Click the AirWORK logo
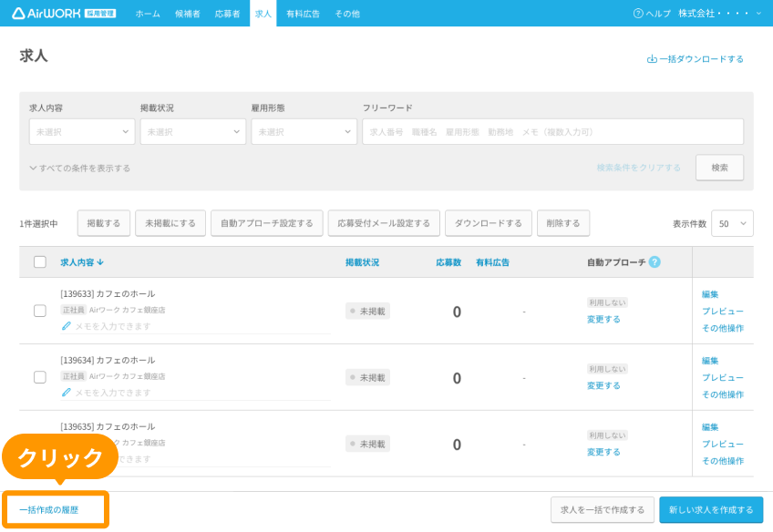Viewport: 773px width, 532px height. 64,14
